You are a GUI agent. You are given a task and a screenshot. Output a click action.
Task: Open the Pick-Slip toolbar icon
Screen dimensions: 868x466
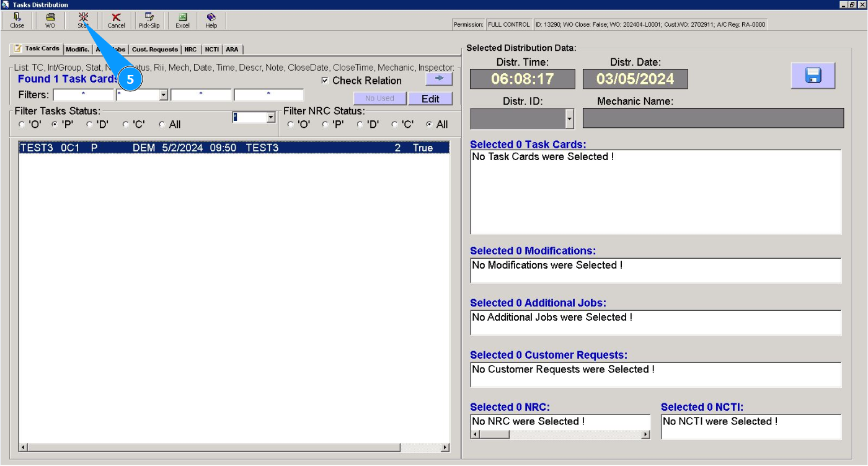(x=149, y=20)
